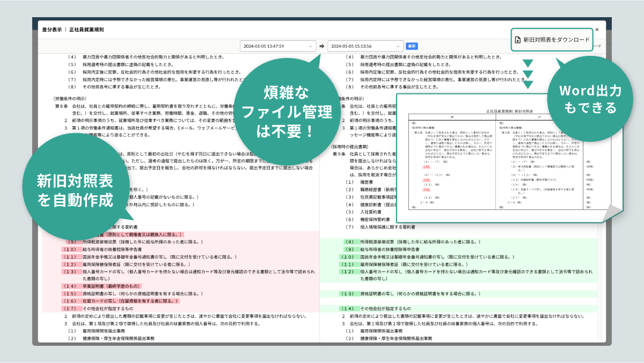Open the 2024-01-05 15:13:56 version dropdown
This screenshot has height=363, width=644.
(x=365, y=46)
